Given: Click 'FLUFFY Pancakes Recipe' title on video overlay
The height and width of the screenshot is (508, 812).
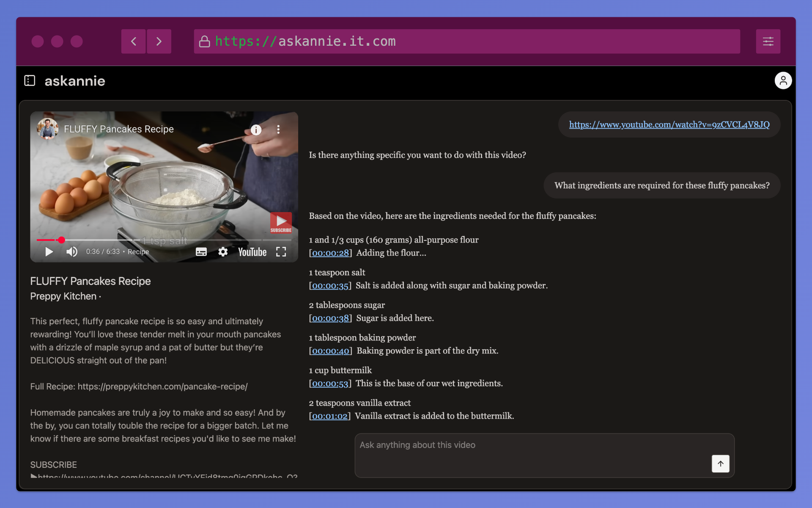Looking at the screenshot, I should (119, 129).
